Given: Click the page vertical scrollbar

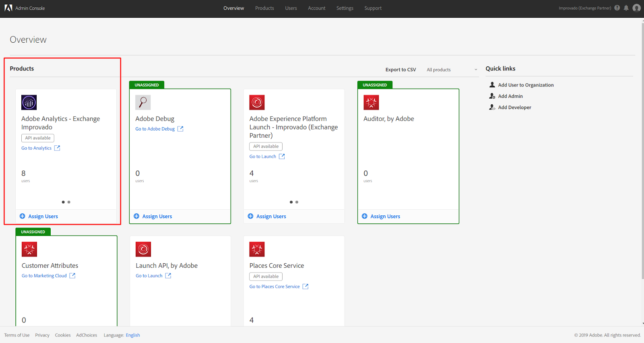Looking at the screenshot, I should pyautogui.click(x=642, y=151).
